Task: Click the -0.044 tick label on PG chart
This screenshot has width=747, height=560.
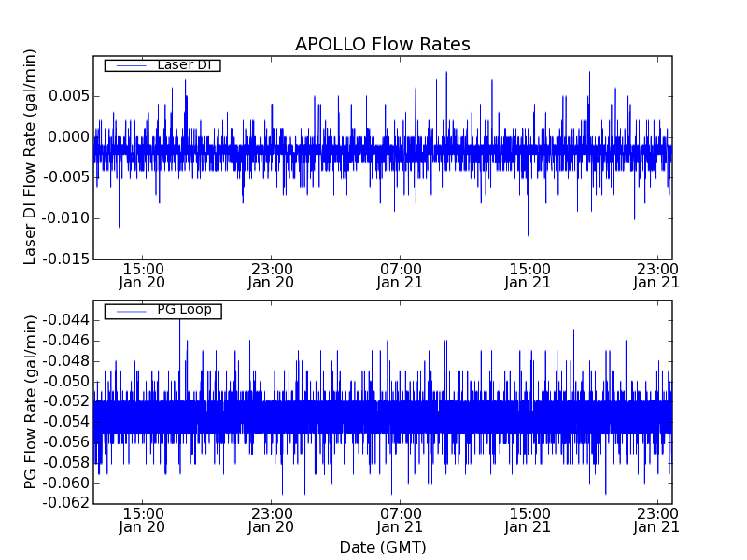Action: pos(65,320)
